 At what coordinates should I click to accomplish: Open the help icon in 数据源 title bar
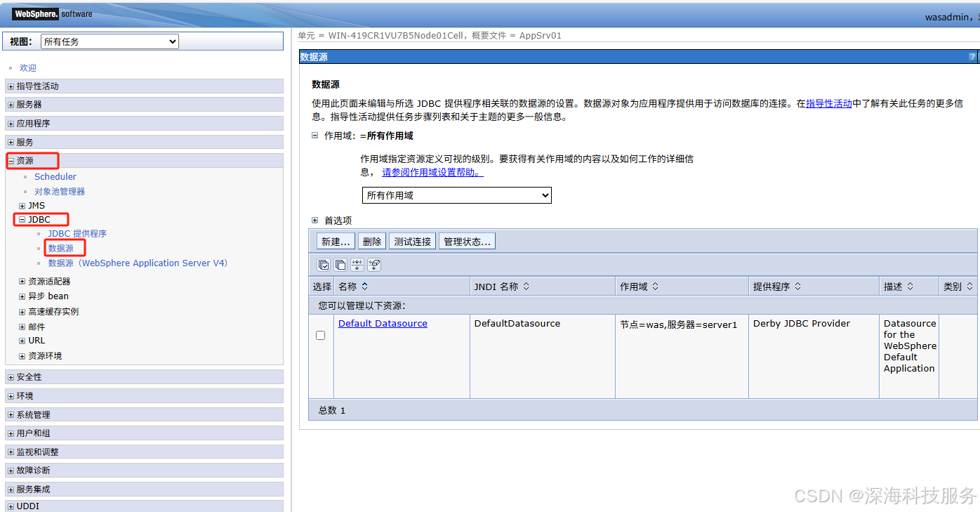[x=972, y=57]
